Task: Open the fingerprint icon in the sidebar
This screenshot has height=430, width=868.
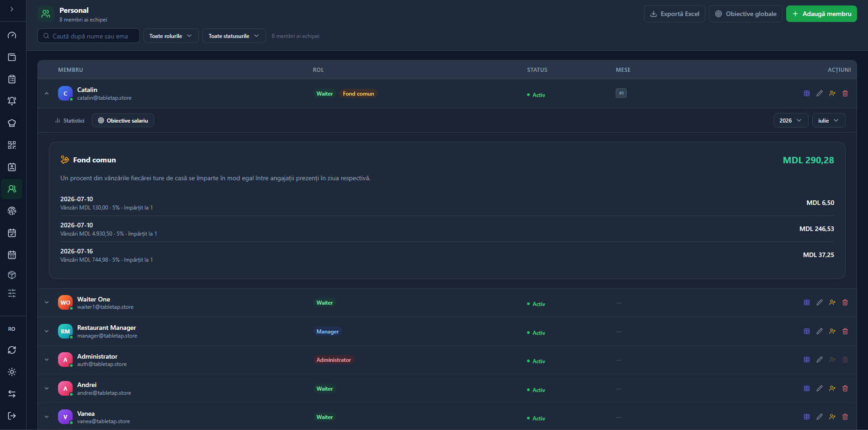Action: click(12, 211)
